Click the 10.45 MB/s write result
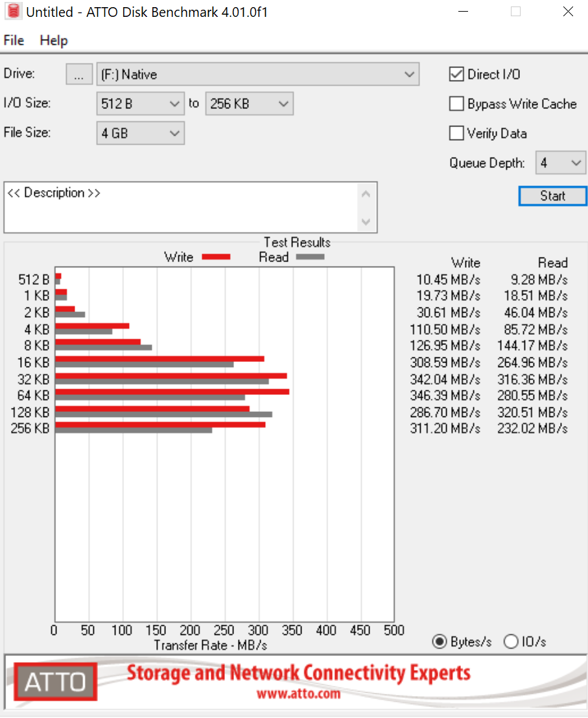 click(449, 280)
